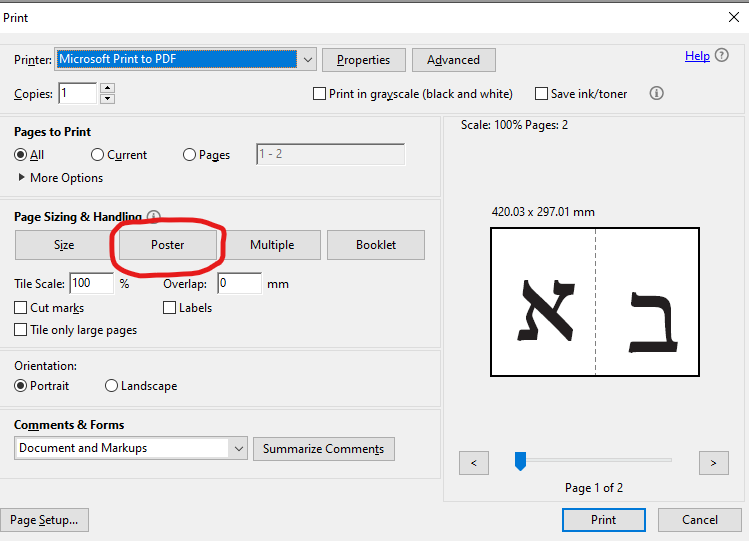Click the preview page slider handle
This screenshot has height=541, width=749.
(x=520, y=461)
